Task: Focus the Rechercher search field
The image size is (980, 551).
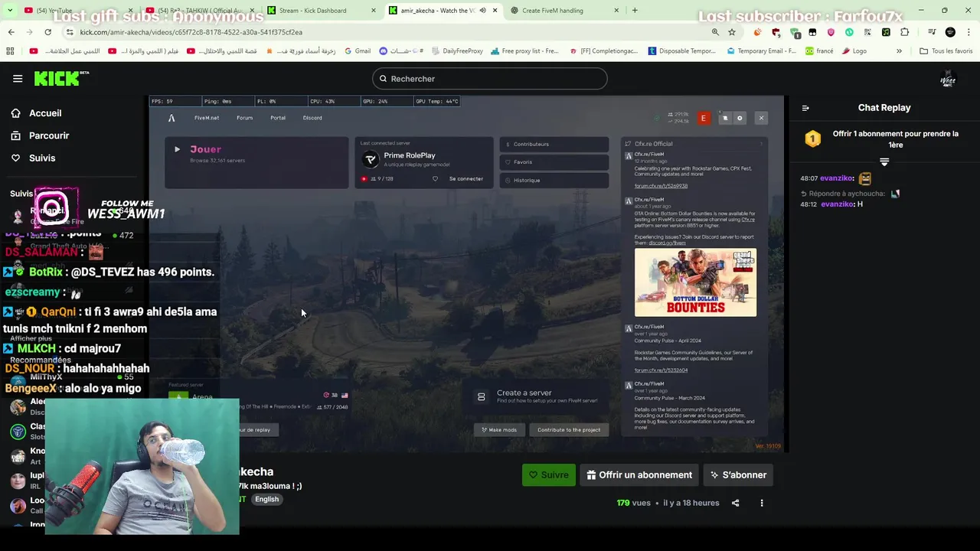Action: [490, 79]
